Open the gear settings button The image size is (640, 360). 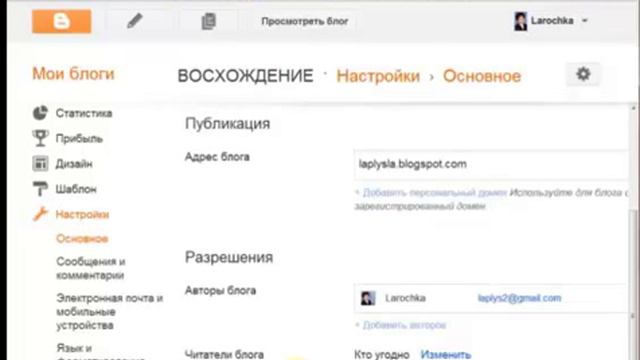click(x=583, y=74)
